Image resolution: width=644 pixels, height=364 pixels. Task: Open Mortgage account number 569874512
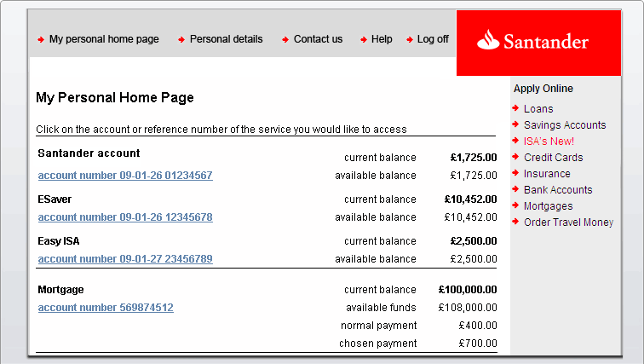click(x=106, y=307)
